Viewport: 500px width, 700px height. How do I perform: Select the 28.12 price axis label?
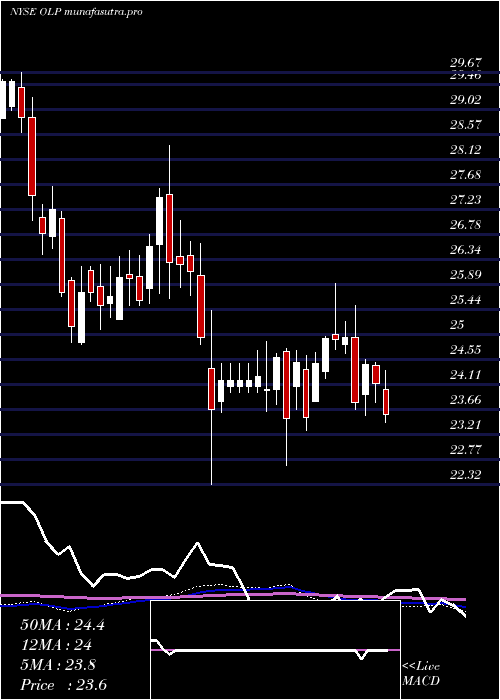tap(465, 150)
